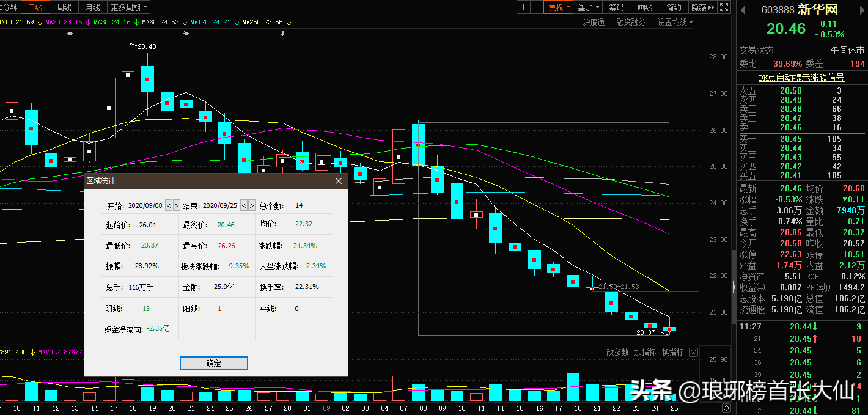Step start date forward in 区域统计
868x415 pixels.
[177, 205]
